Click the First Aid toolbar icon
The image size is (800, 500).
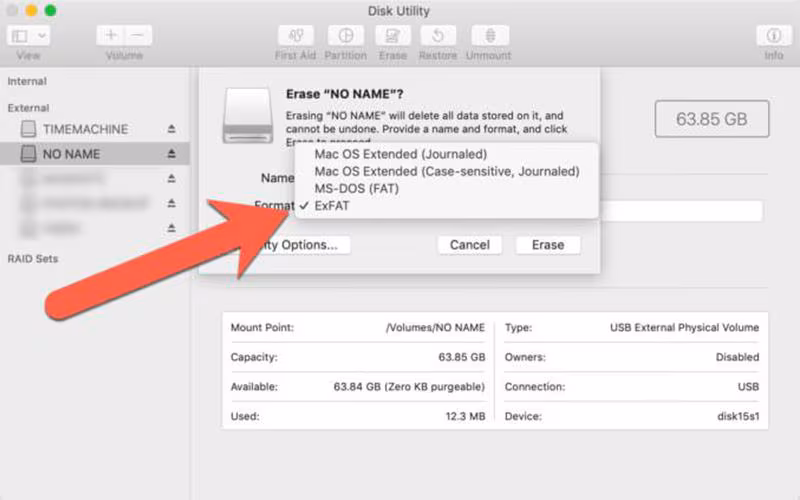pyautogui.click(x=295, y=36)
